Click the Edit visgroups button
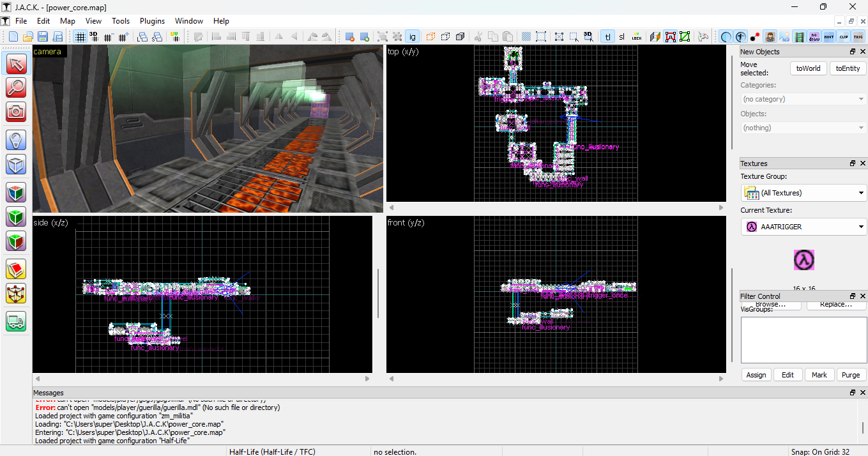This screenshot has width=868, height=456. [788, 375]
